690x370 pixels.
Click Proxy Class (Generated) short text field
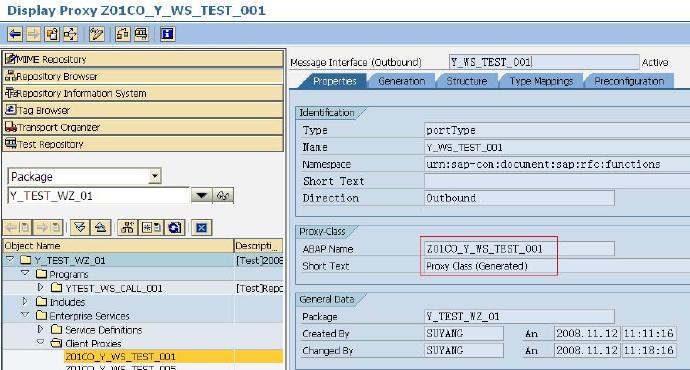coord(557,266)
